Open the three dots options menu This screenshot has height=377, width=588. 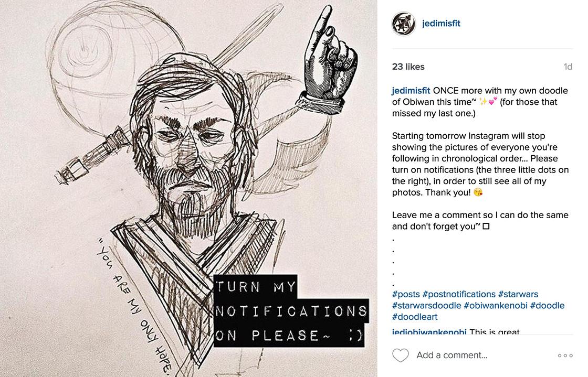pos(565,356)
